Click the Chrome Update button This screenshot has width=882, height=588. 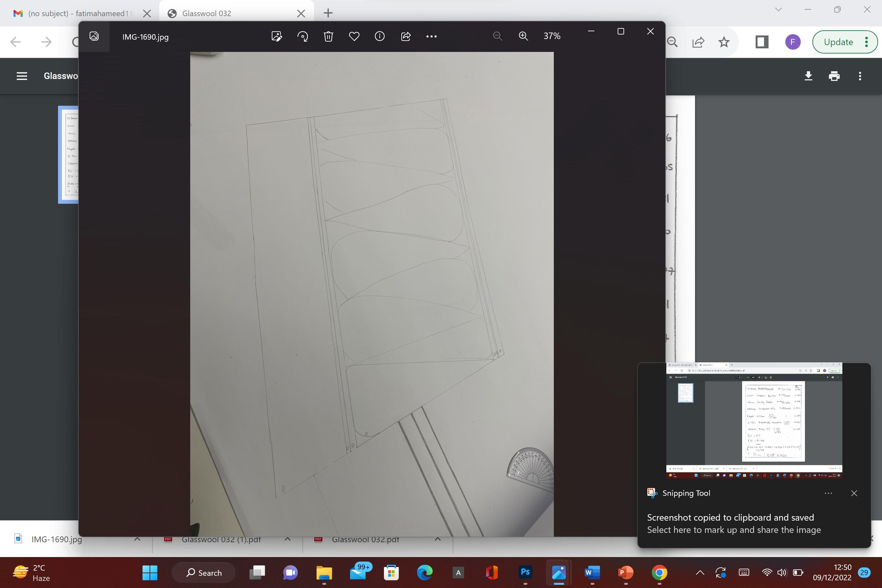pyautogui.click(x=838, y=42)
